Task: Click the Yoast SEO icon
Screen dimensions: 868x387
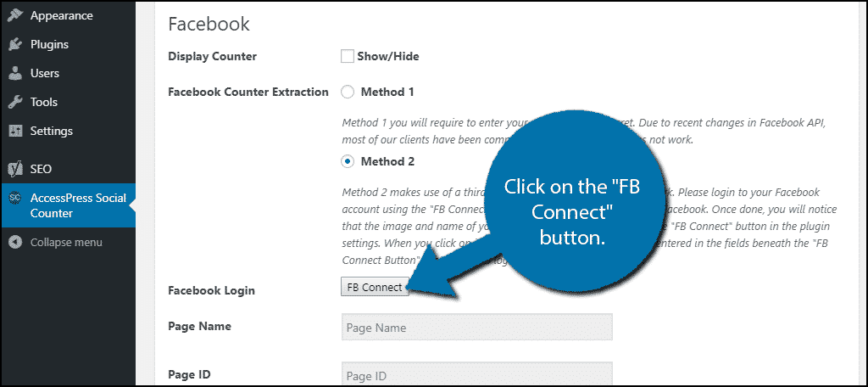Action: (x=15, y=169)
